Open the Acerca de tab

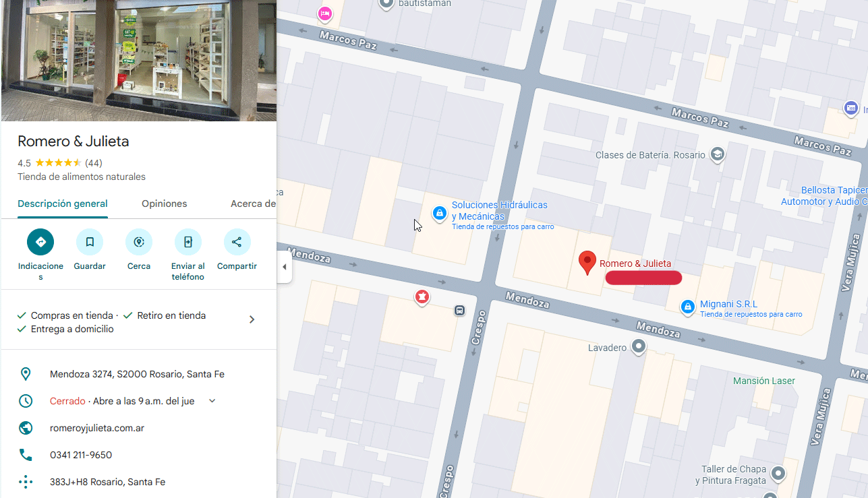point(253,204)
